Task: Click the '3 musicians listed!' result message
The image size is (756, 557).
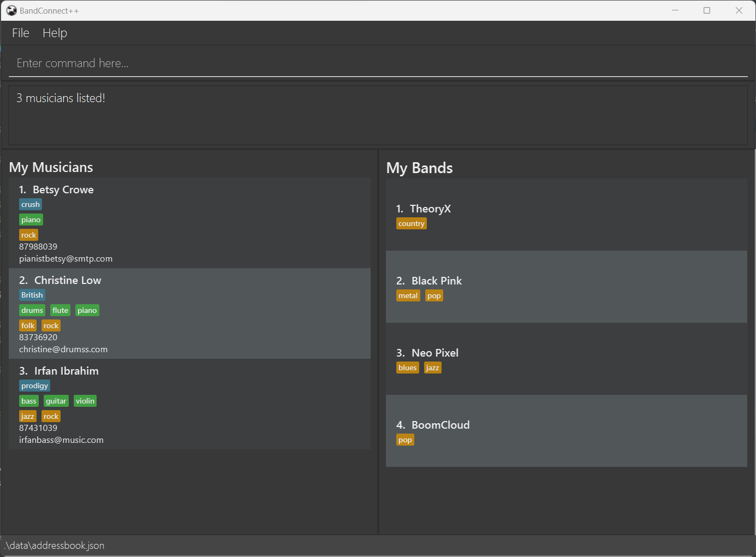Action: point(61,98)
